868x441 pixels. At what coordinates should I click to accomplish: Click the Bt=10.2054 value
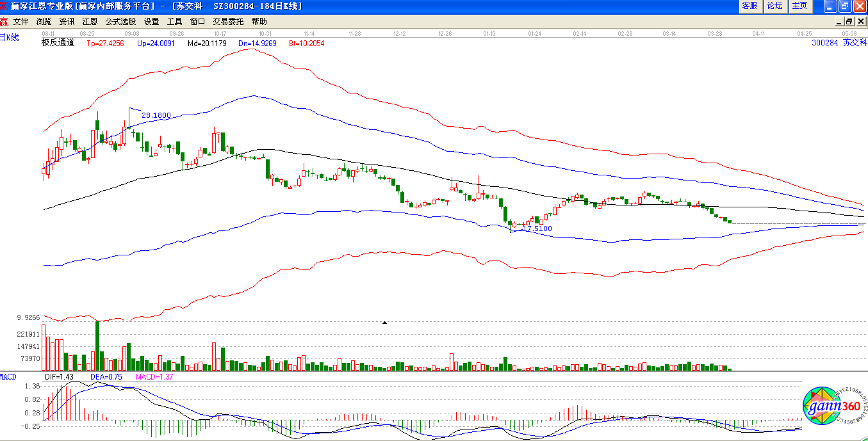pyautogui.click(x=306, y=44)
